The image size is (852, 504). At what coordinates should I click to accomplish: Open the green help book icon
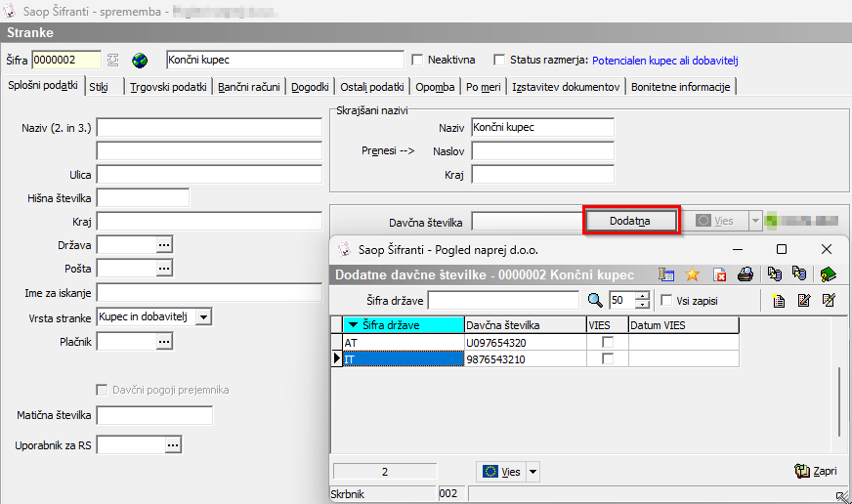coord(829,274)
